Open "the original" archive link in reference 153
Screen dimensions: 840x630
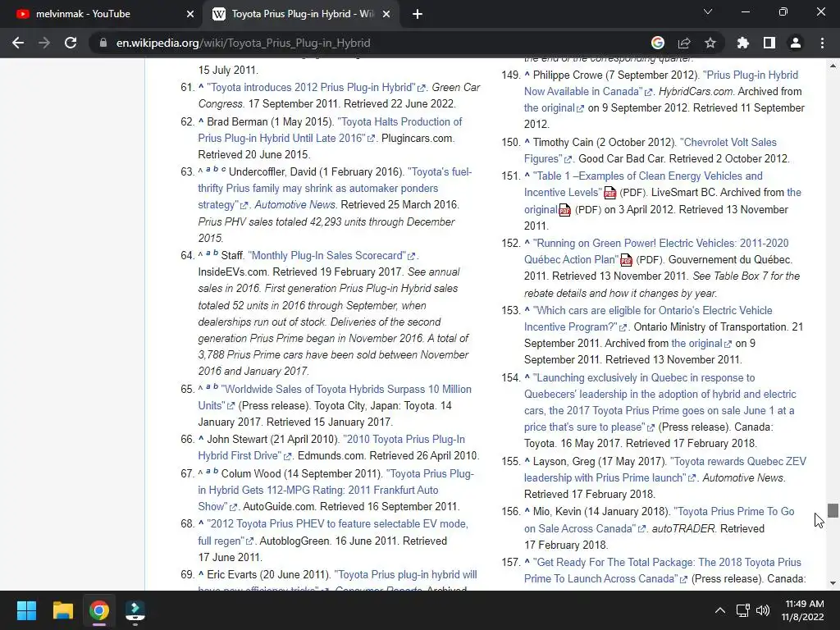[701, 344]
